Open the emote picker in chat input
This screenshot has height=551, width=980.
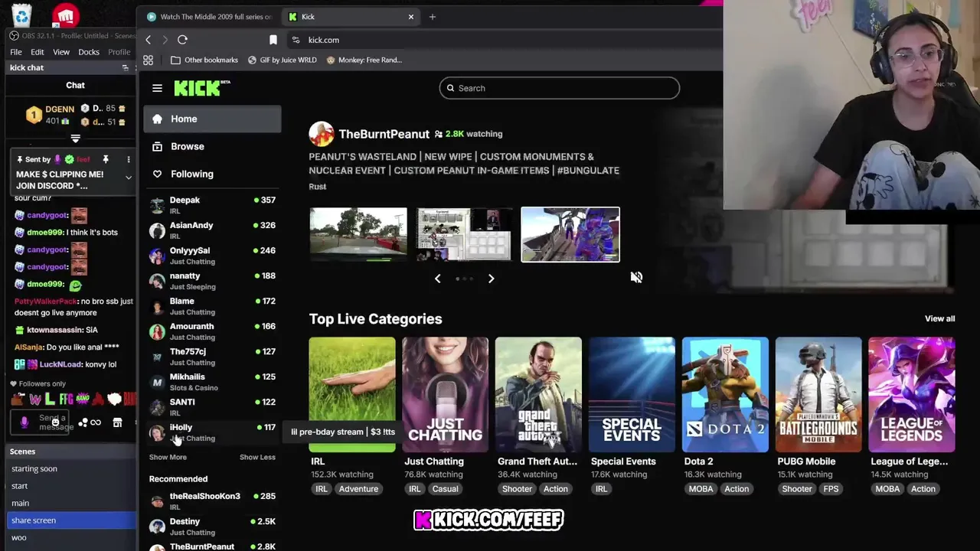pyautogui.click(x=55, y=422)
